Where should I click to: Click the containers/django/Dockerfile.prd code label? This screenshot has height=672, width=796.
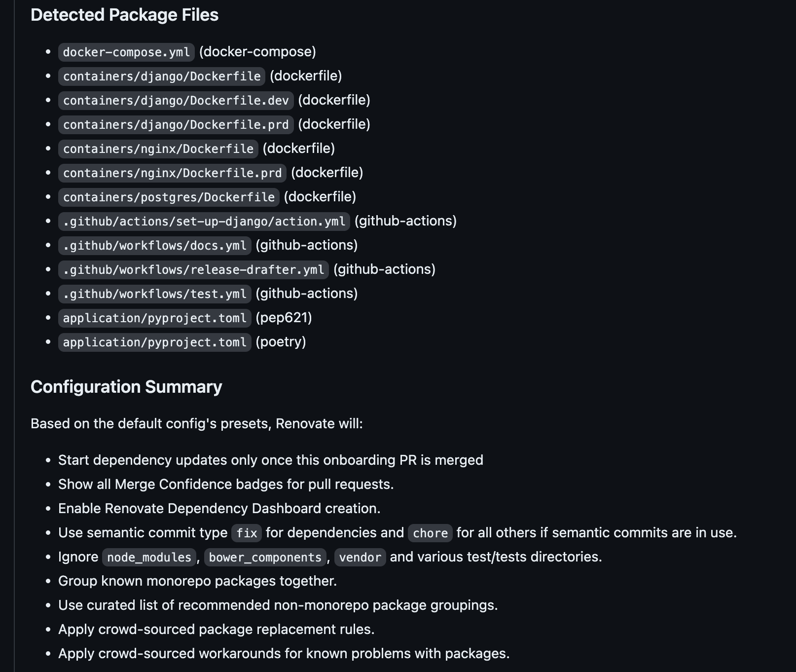176,125
